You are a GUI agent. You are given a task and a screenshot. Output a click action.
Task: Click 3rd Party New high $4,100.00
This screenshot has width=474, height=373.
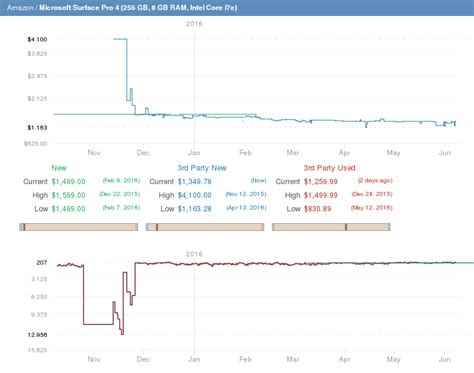(x=194, y=195)
